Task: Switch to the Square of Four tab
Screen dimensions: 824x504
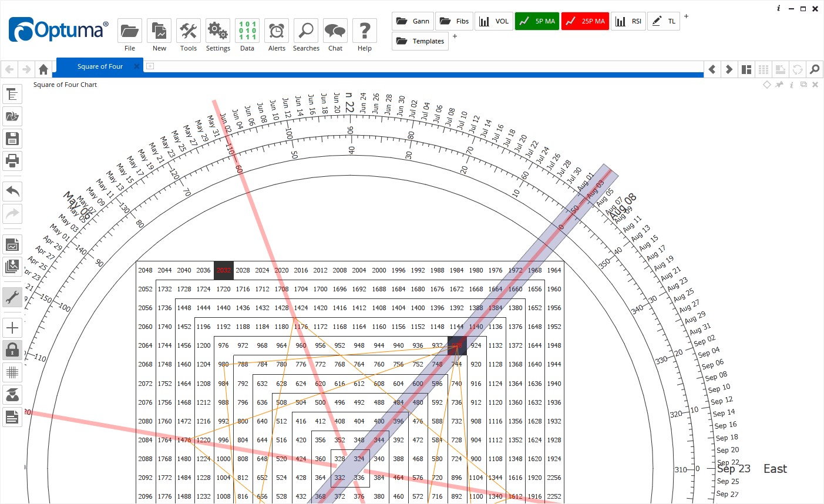Action: (99, 66)
